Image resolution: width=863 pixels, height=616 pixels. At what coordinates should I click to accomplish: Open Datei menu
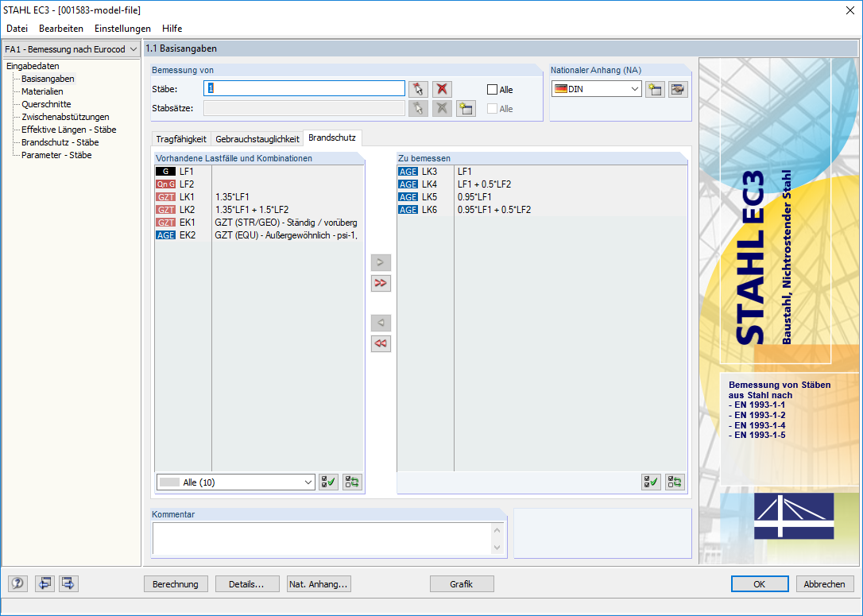[x=17, y=29]
